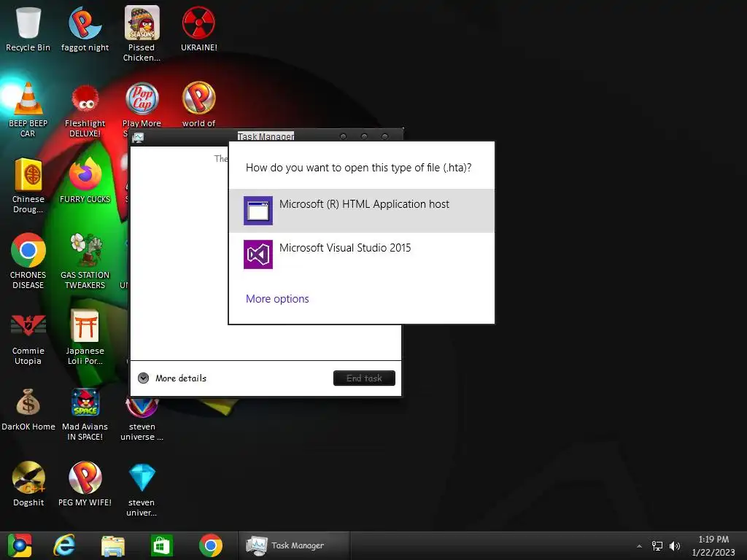747x560 pixels.
Task: Open the torii gate desktop icon
Action: (x=85, y=337)
